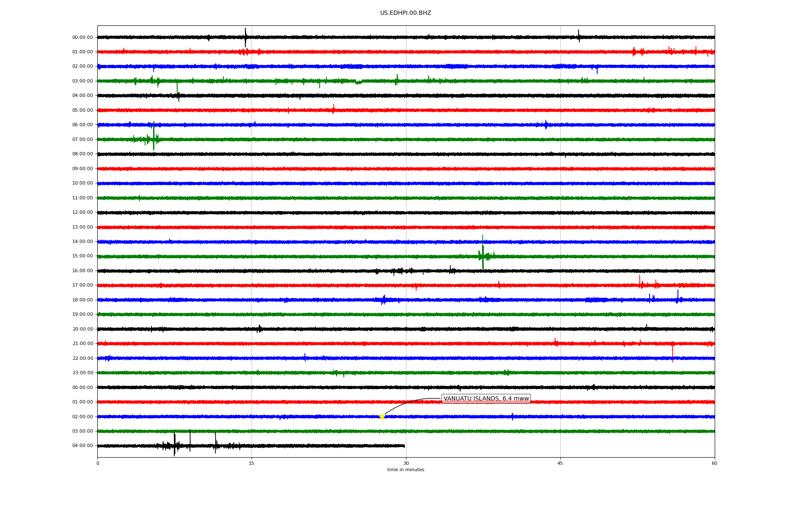Click the 15 tick on x-axis
This screenshot has width=812, height=508.
(252, 463)
